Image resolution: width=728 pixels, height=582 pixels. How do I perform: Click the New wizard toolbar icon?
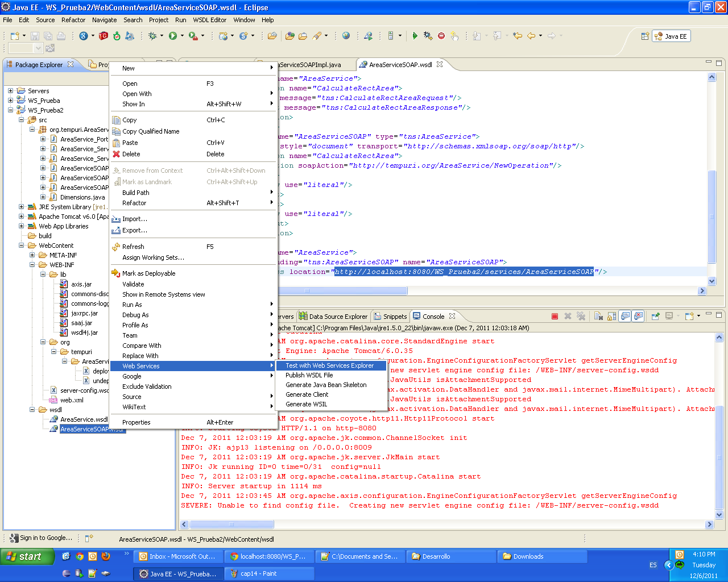click(15, 36)
